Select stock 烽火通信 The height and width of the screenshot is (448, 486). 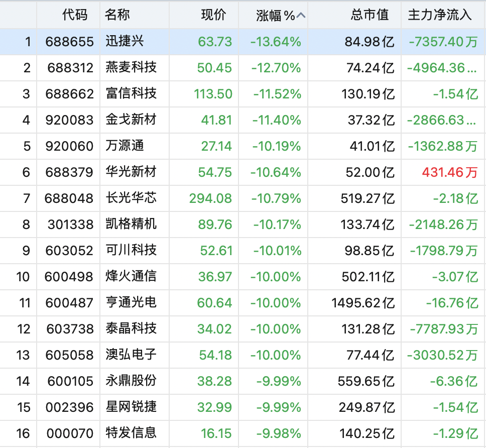(x=131, y=276)
